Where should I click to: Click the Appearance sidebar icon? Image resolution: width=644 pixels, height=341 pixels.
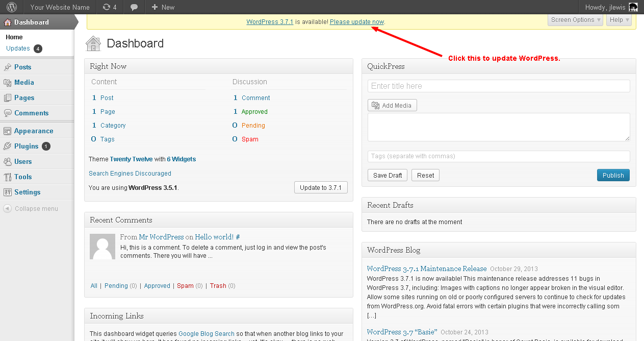8,131
